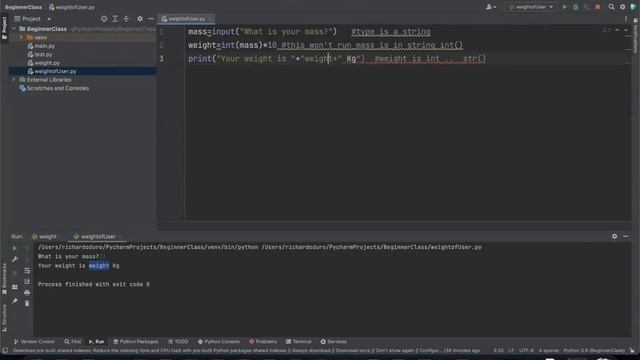
Task: Click the tool-window toggle square in status bar corner
Action: (5, 351)
